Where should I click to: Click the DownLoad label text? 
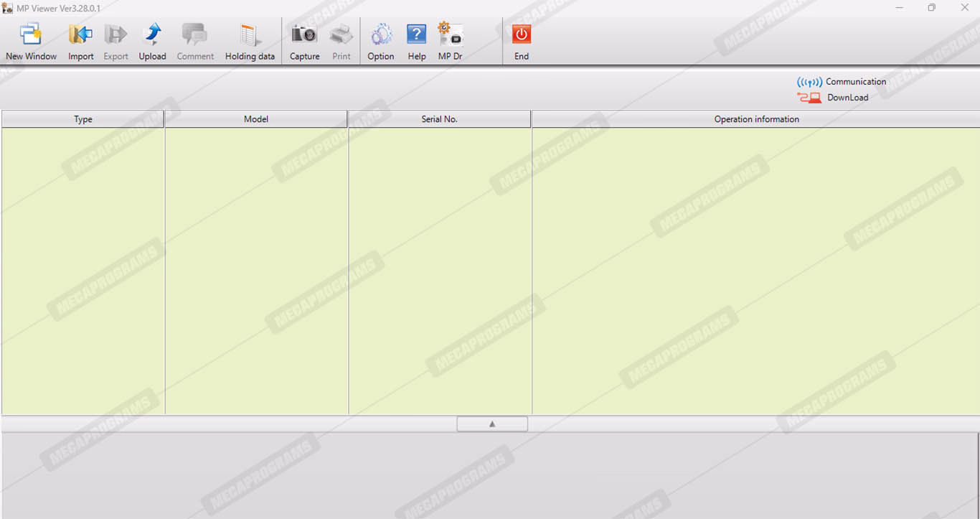848,98
